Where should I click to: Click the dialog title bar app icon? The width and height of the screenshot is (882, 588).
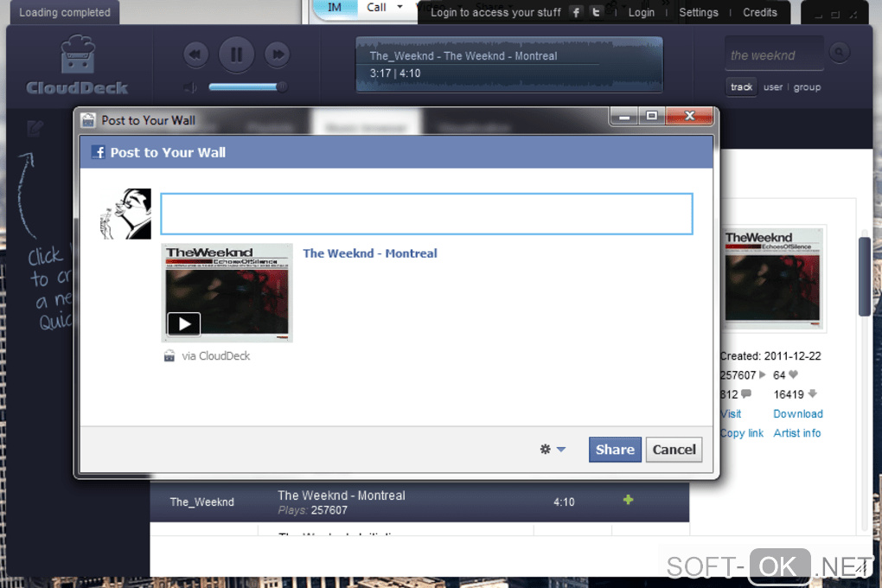(88, 120)
